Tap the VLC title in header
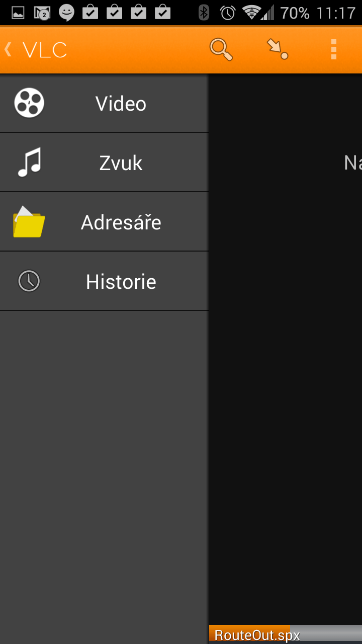 point(44,50)
